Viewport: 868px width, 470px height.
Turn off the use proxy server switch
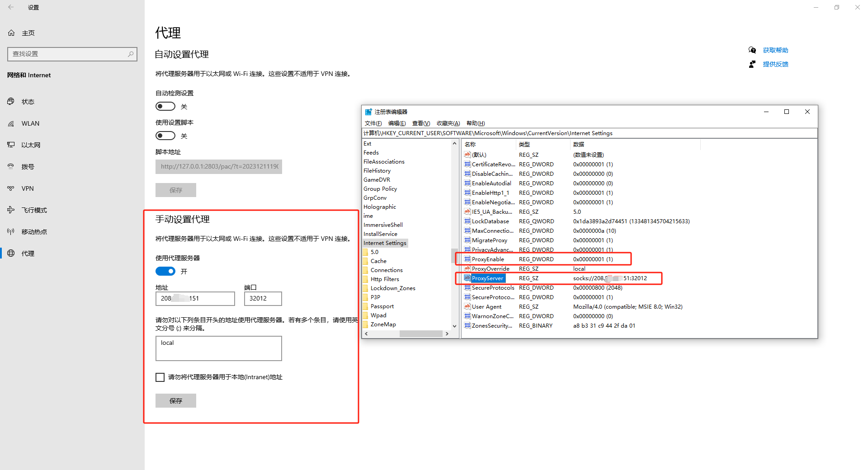click(x=165, y=271)
